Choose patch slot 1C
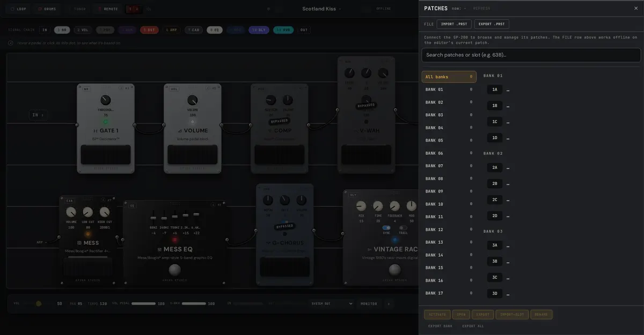The height and width of the screenshot is (335, 644). tap(495, 122)
